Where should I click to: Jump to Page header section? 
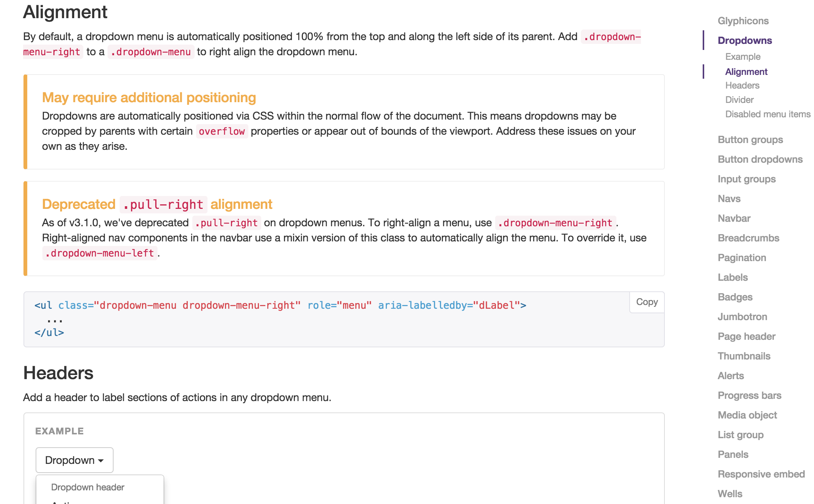(x=746, y=336)
